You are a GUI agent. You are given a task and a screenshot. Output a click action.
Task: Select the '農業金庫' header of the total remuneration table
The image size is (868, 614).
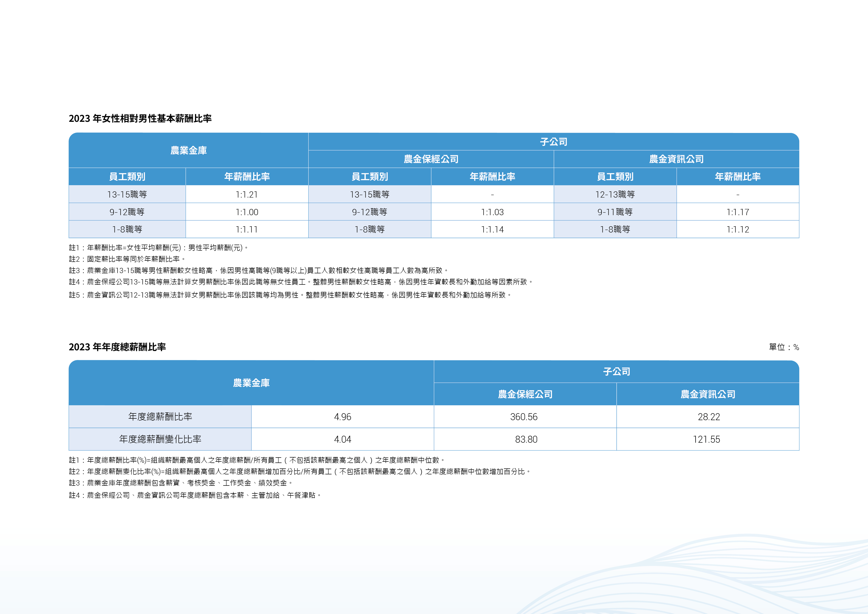[251, 383]
